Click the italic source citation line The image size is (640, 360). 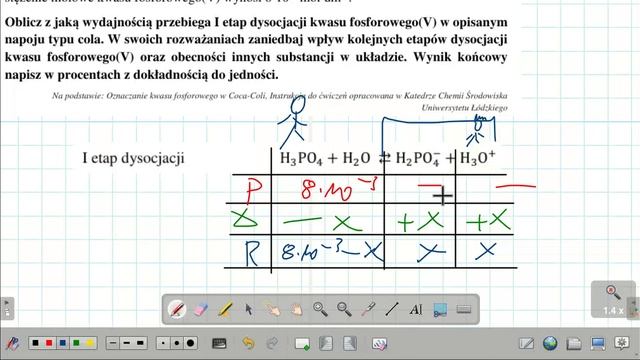tap(280, 101)
